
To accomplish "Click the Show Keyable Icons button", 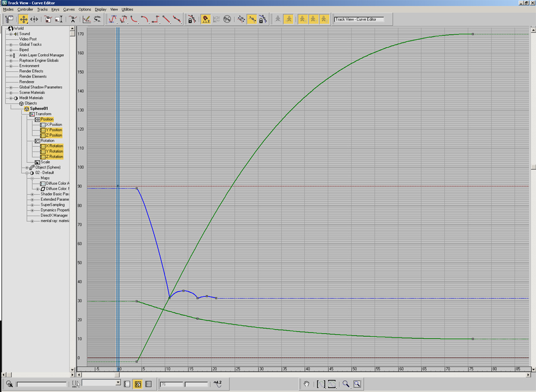I will (x=227, y=19).
